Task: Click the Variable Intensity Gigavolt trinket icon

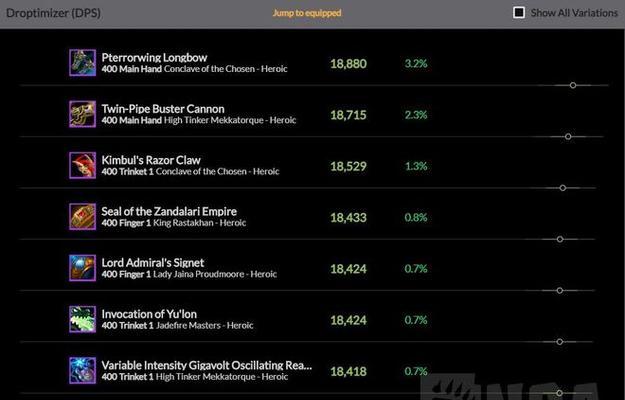Action: point(83,371)
